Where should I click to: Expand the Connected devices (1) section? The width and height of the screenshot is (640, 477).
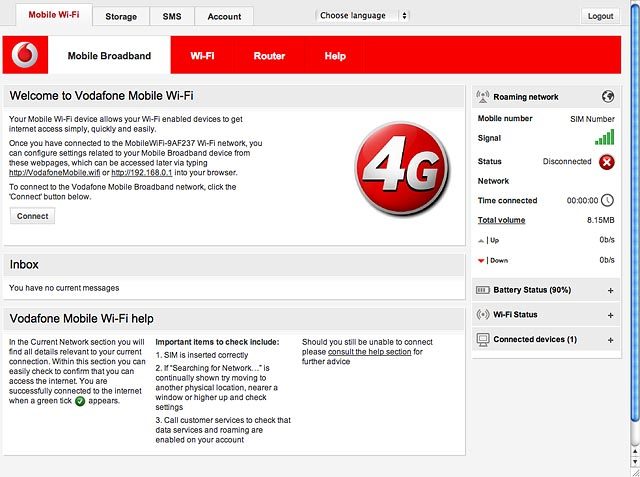[x=610, y=340]
